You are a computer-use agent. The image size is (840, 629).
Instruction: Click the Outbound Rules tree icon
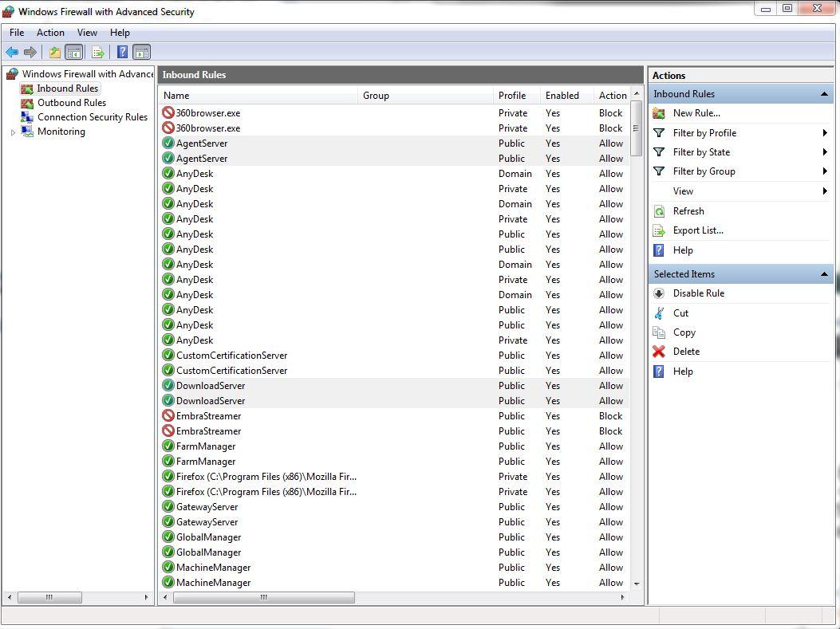click(x=27, y=103)
